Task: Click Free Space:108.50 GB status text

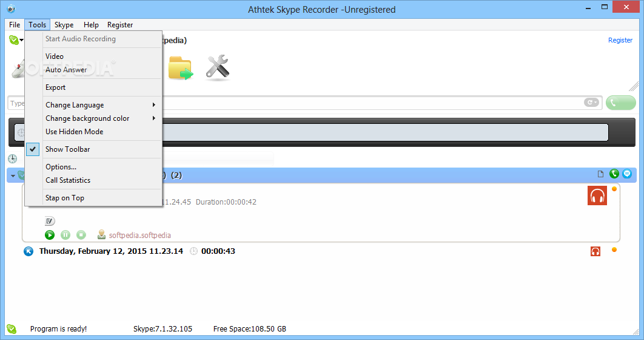Action: [250, 329]
